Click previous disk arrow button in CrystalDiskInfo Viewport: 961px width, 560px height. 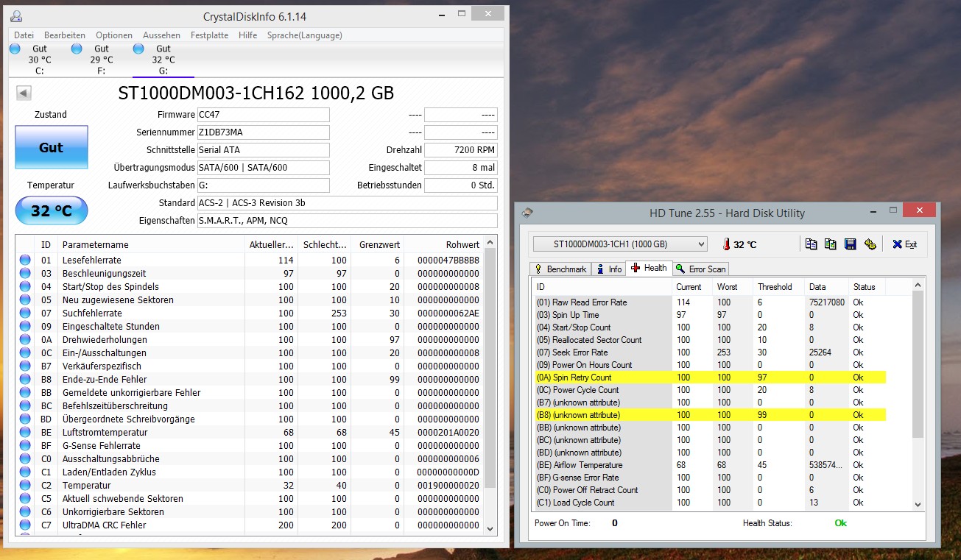(x=24, y=93)
